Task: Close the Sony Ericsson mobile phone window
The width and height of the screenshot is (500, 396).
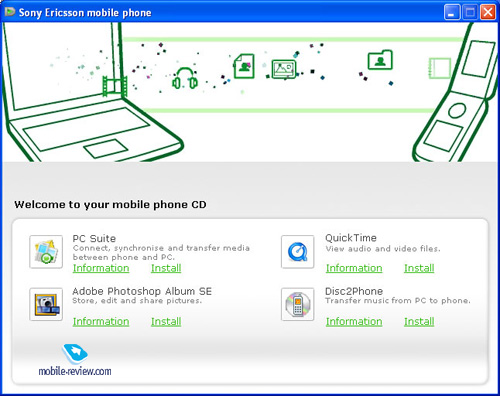Action: 488,12
